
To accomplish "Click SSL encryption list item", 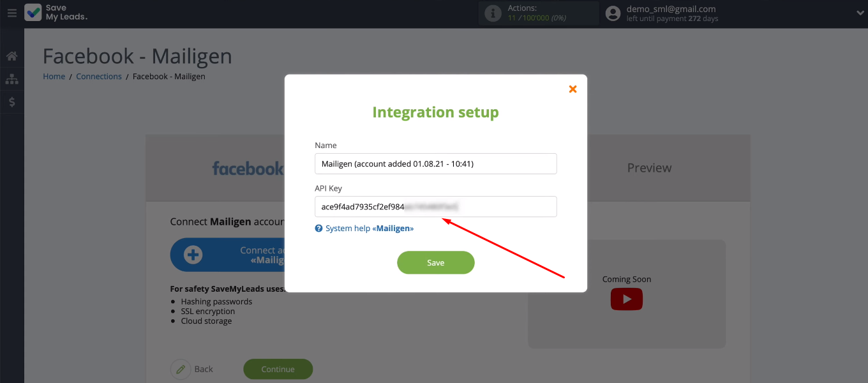I will coord(208,311).
